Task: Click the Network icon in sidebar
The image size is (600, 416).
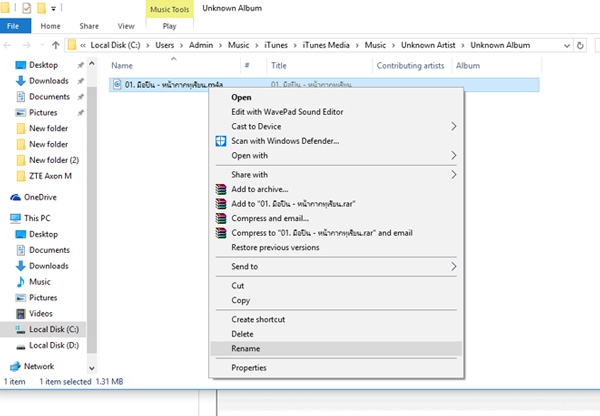Action: click(15, 367)
